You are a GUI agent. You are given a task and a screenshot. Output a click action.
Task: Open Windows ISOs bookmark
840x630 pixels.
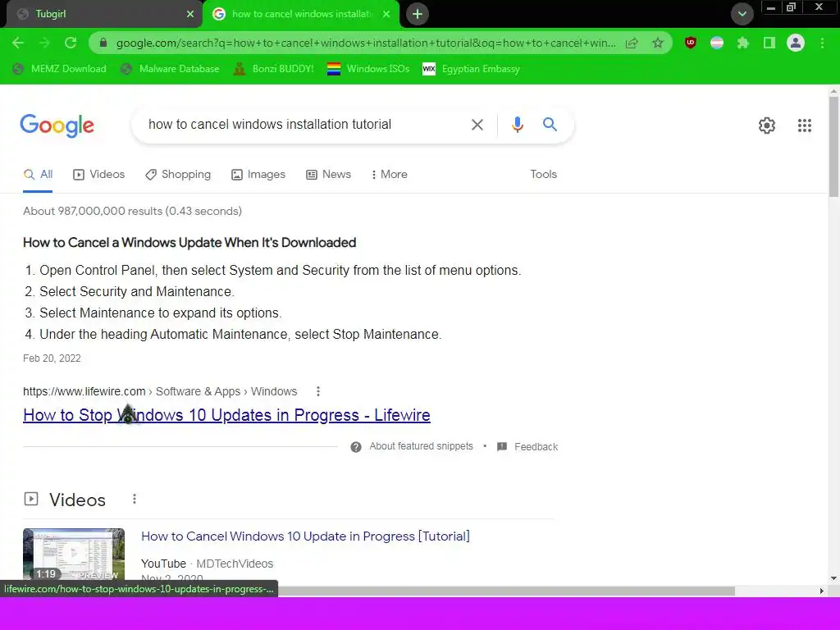[368, 69]
